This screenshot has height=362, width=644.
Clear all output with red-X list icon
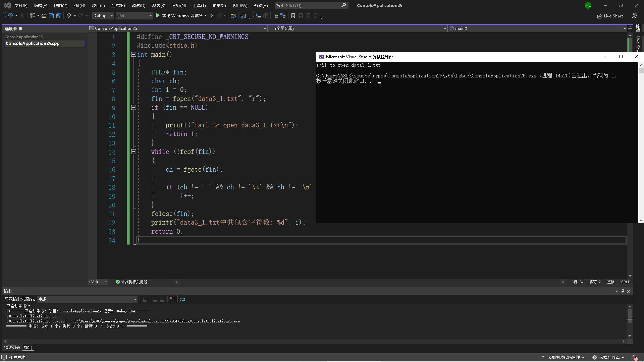pos(172,299)
